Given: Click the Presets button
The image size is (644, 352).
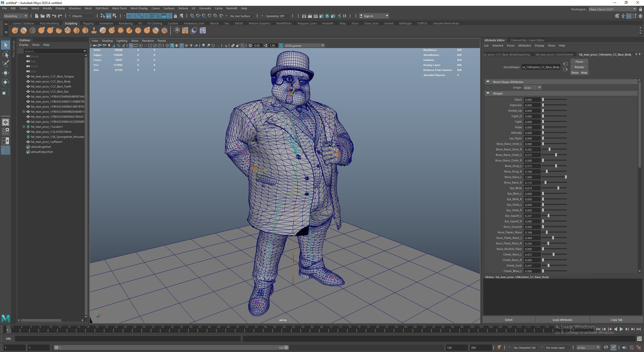Looking at the screenshot, I should 579,67.
